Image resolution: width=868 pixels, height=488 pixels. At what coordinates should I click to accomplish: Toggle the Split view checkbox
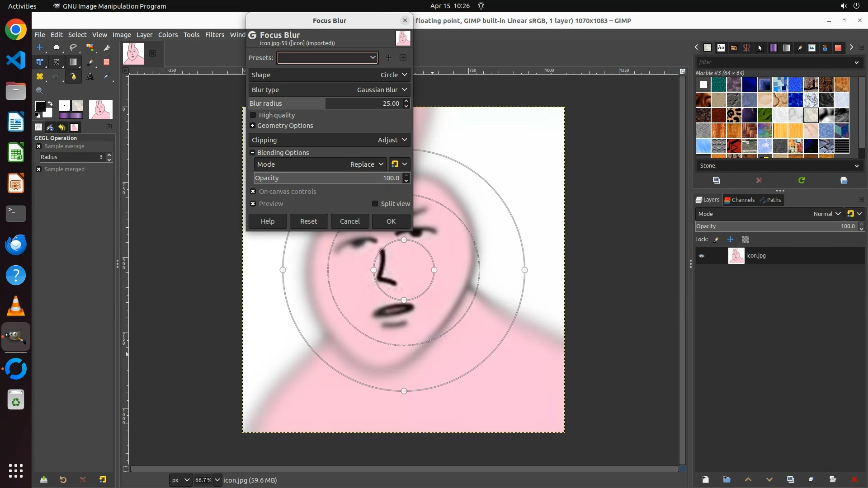[375, 204]
